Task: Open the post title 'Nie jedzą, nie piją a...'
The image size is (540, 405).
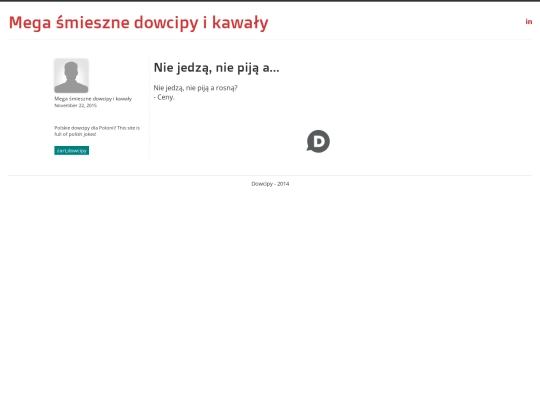Action: (216, 68)
